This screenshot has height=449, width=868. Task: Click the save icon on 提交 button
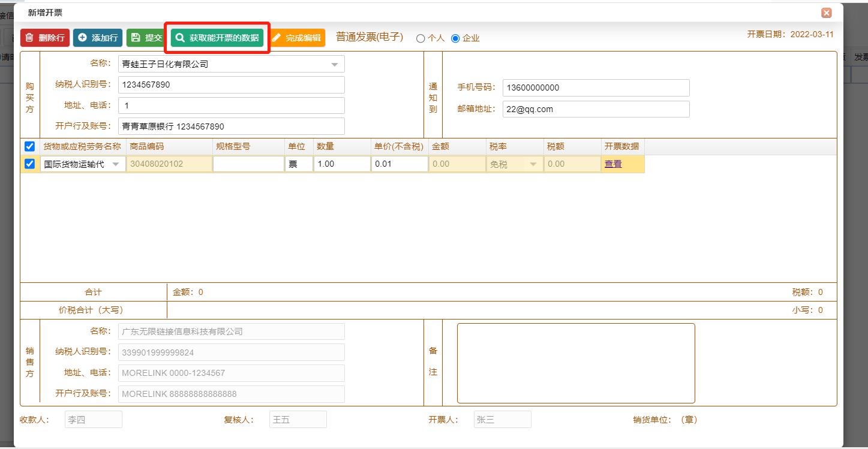(x=136, y=38)
